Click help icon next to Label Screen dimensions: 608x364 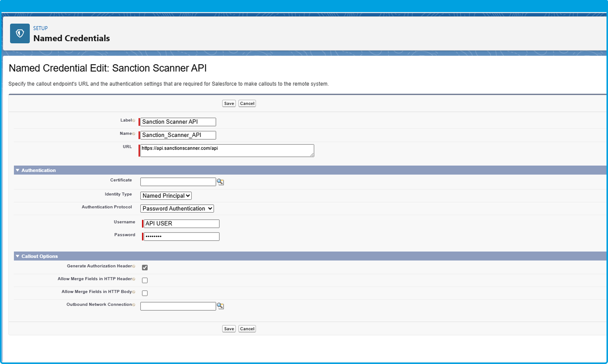point(134,120)
